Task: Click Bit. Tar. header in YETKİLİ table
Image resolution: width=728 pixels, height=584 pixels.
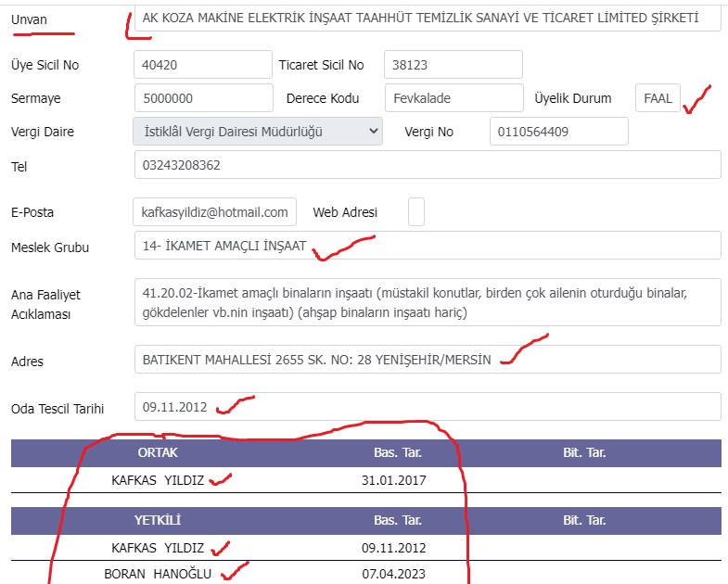Action: click(x=584, y=520)
